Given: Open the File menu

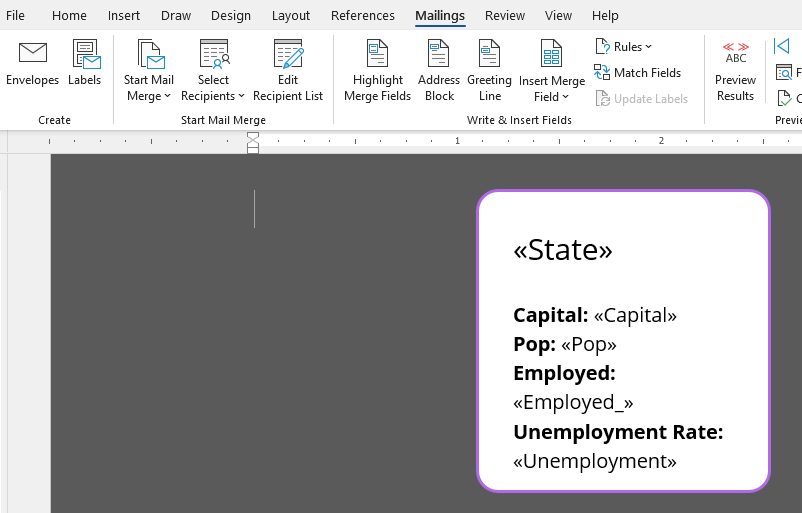Looking at the screenshot, I should [16, 15].
